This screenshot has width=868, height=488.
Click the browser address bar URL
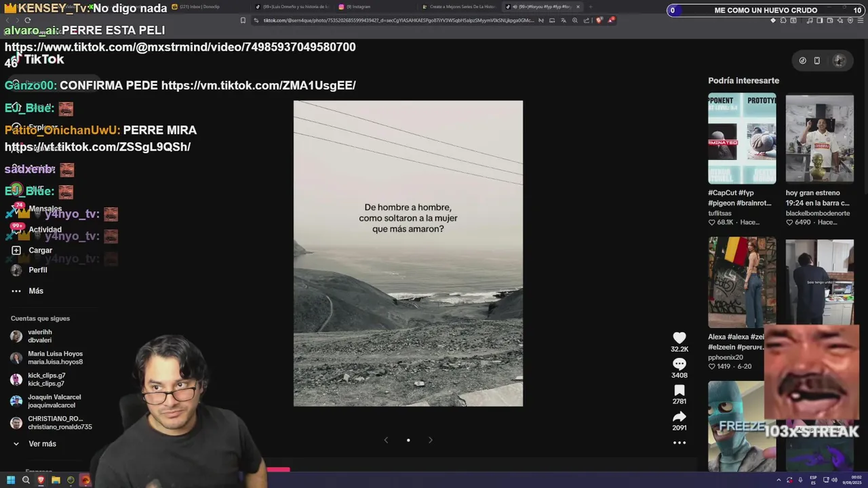pyautogui.click(x=398, y=20)
